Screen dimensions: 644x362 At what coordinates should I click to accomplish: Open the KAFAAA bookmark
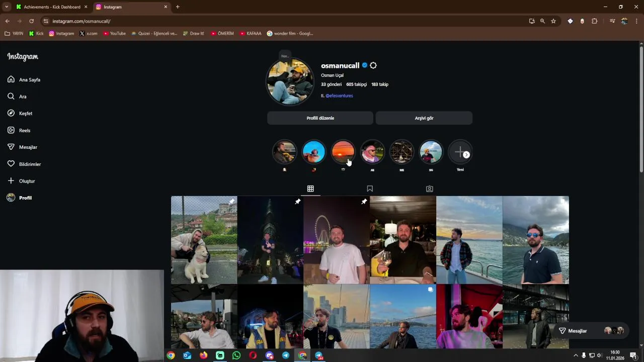251,34
